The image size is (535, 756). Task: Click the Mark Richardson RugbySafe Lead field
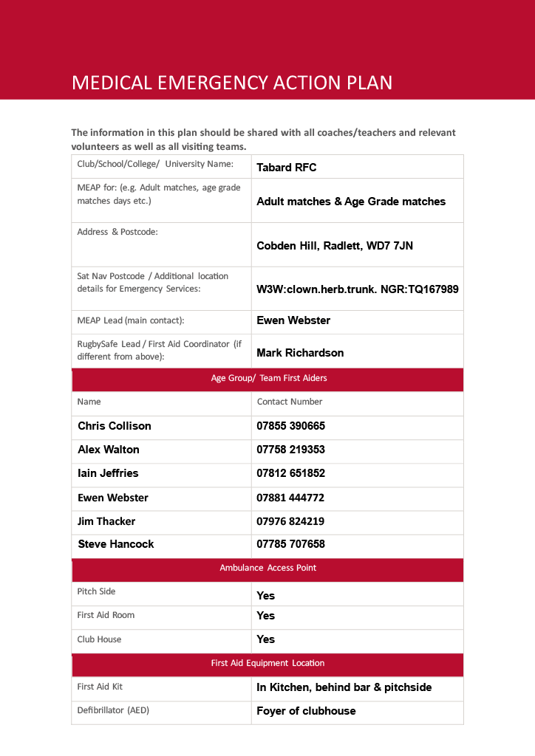(x=357, y=352)
